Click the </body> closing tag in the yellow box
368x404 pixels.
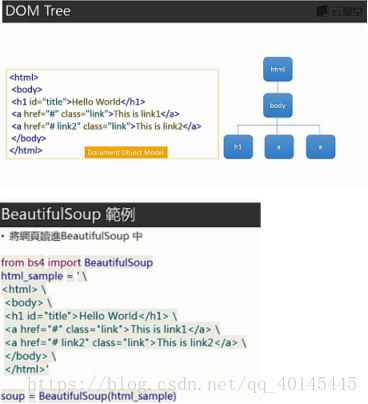pos(29,138)
